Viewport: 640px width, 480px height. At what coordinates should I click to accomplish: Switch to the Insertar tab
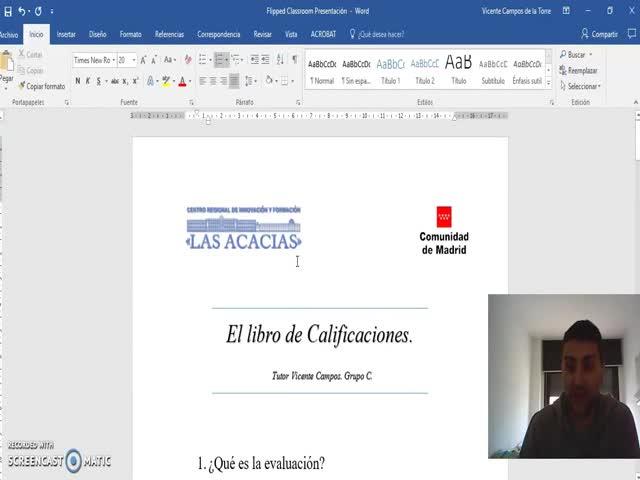point(66,33)
